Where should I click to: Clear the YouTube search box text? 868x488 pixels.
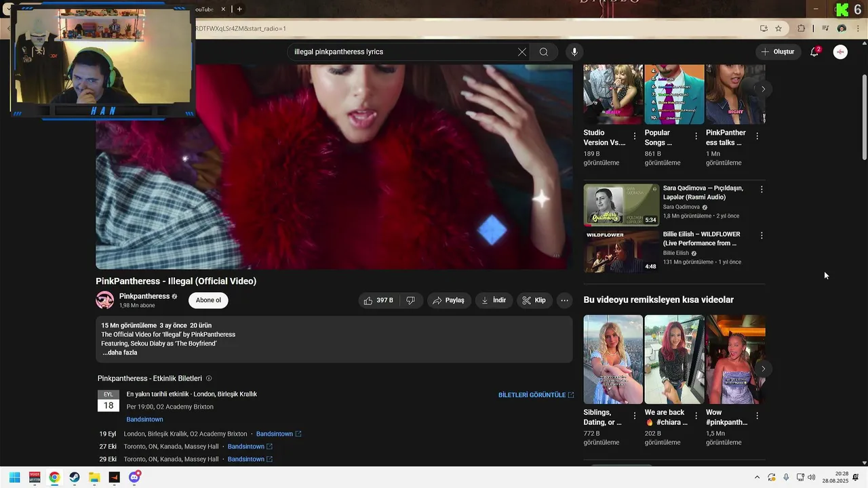[522, 52]
